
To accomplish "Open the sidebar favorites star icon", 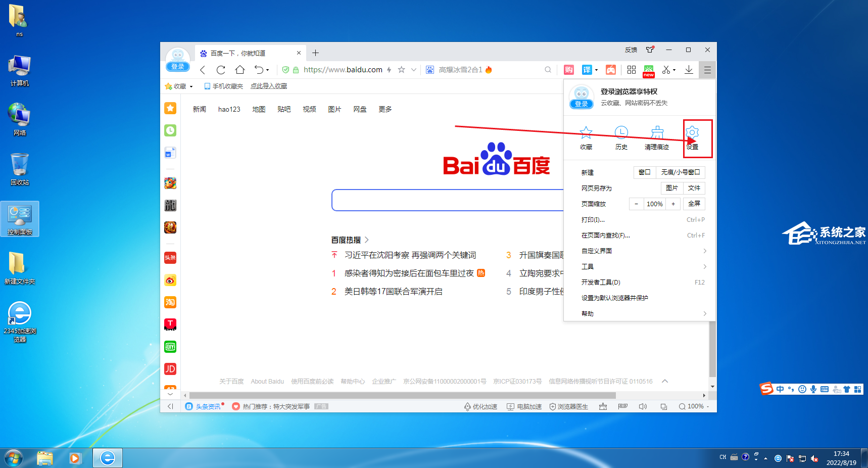I will coord(170,108).
